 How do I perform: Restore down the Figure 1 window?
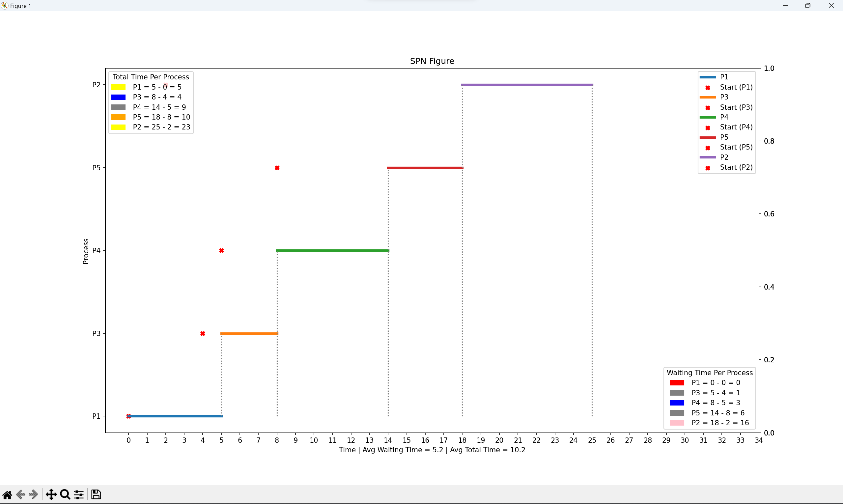[808, 5]
